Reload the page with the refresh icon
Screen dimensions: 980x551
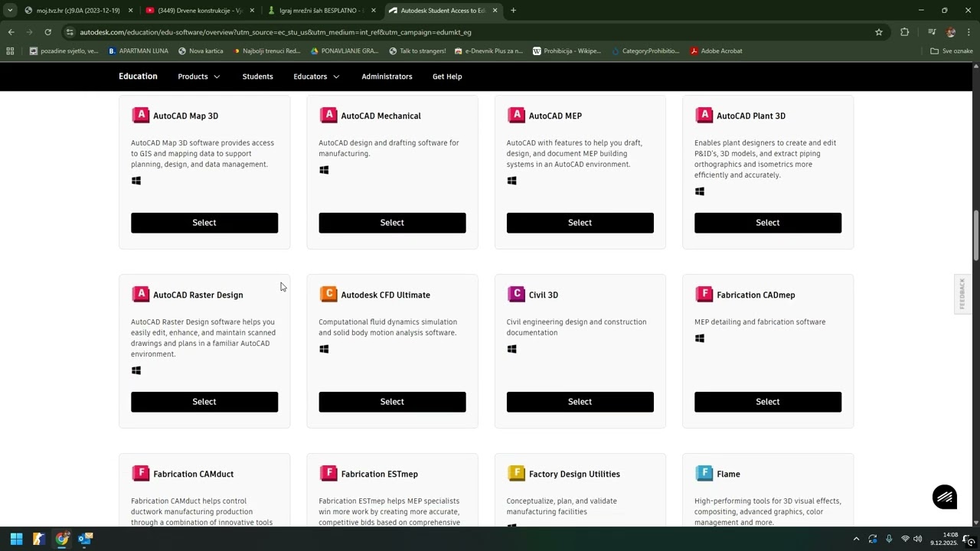(x=47, y=32)
